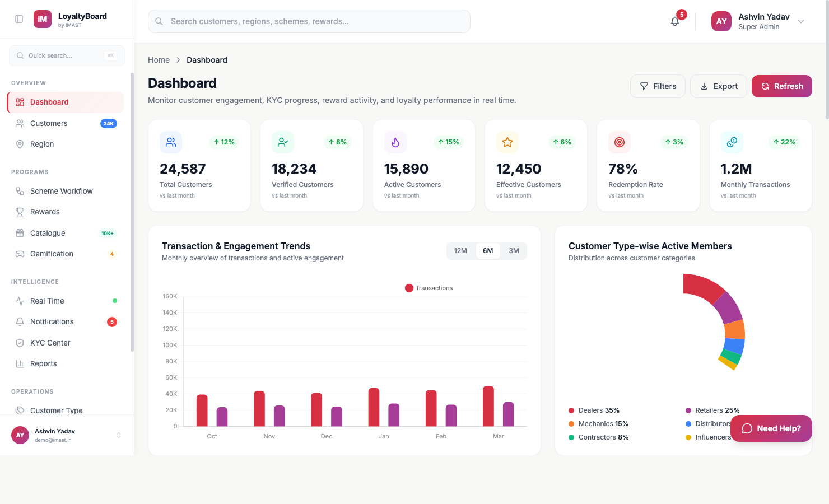Screen dimensions: 829x504
Task: Select the Catalogue sidebar icon
Action: point(20,233)
